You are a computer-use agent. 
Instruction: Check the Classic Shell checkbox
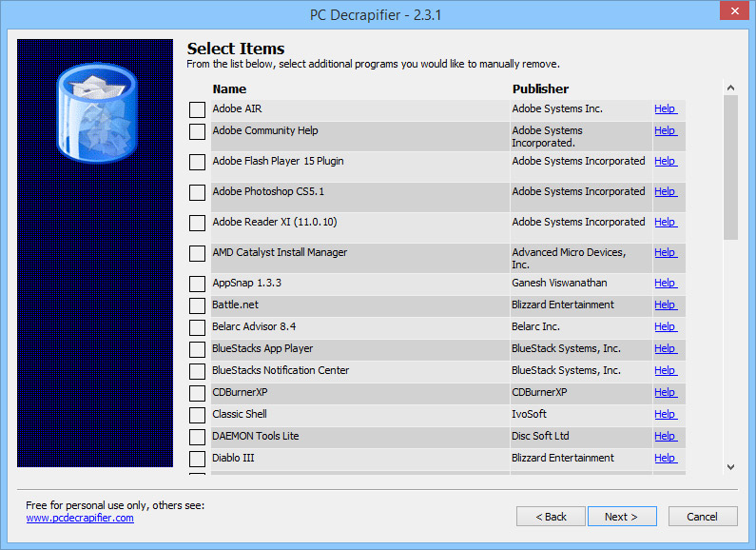click(197, 415)
